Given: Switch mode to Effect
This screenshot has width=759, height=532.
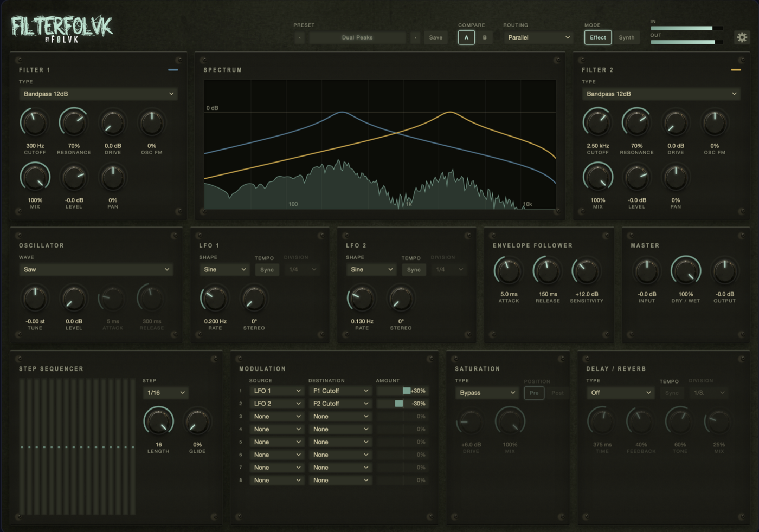Looking at the screenshot, I should (x=598, y=37).
